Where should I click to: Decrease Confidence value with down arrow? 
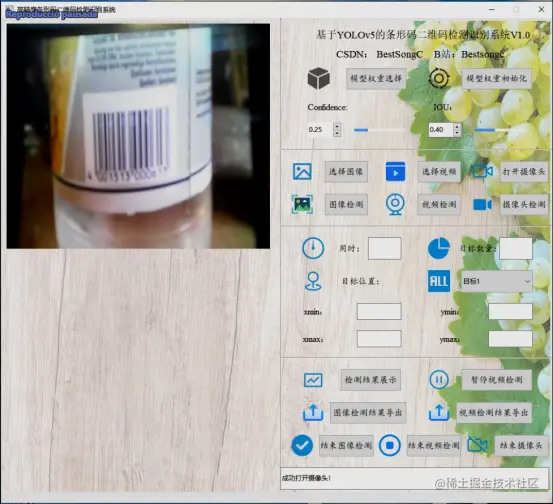tap(337, 133)
